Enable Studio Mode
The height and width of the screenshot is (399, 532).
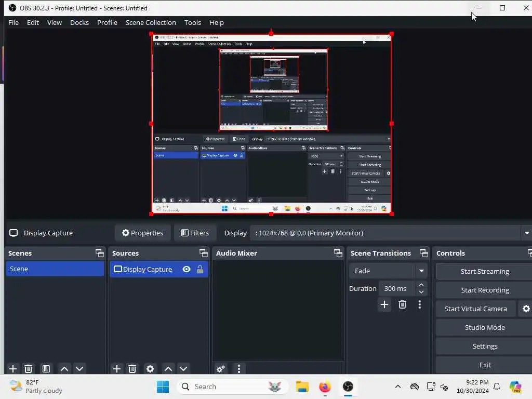tap(485, 327)
